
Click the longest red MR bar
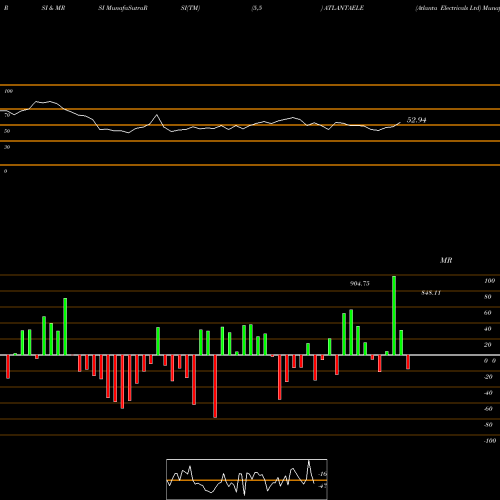pyautogui.click(x=215, y=386)
